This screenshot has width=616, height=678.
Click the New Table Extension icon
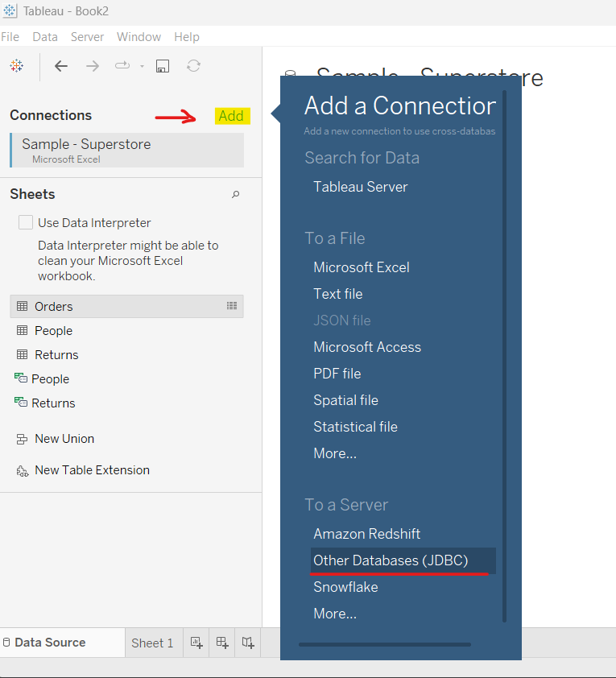[22, 471]
